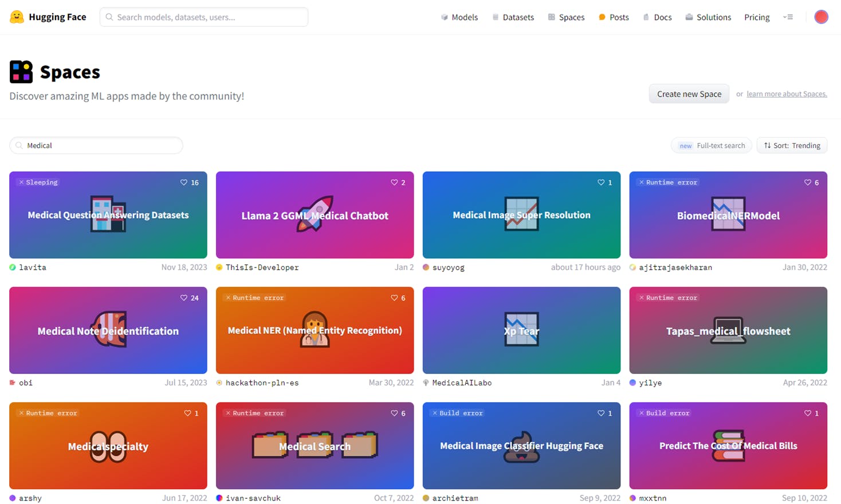Click Build error badge on Predict Cost card
Viewport: 841px width, 504px height.
tap(663, 413)
